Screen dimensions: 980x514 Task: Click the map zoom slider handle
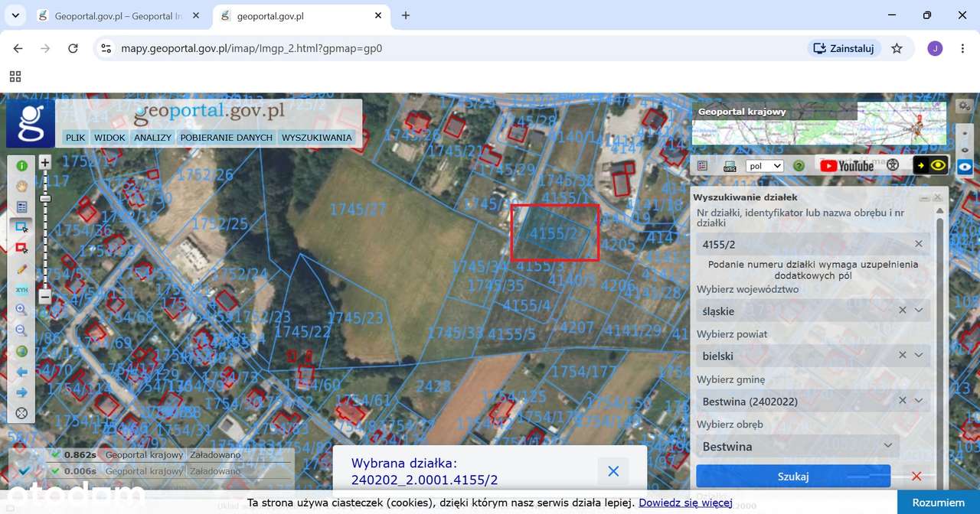[45, 199]
